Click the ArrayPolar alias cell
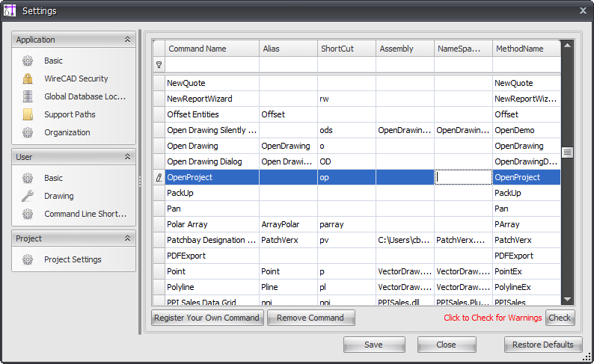This screenshot has height=364, width=594. (288, 224)
